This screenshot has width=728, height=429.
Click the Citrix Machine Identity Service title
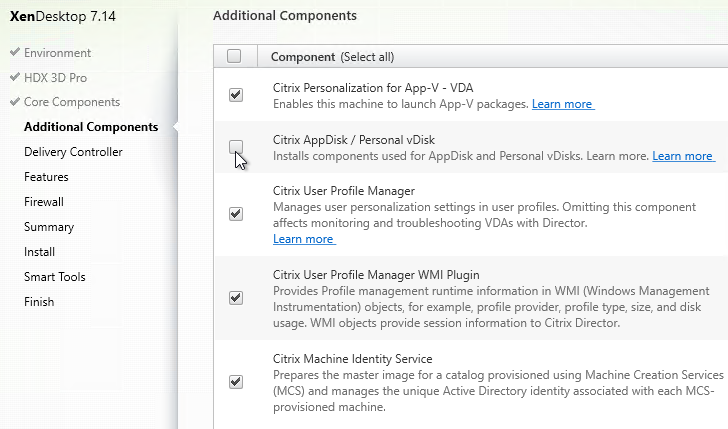coord(352,359)
